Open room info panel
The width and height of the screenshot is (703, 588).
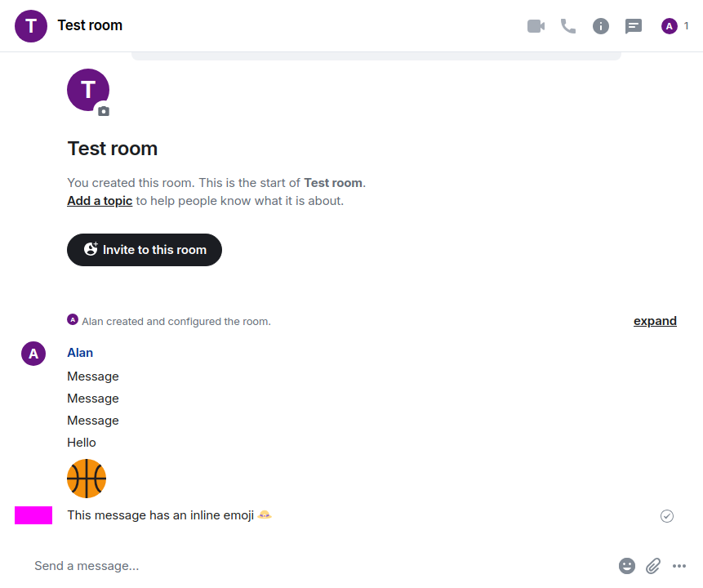click(x=601, y=26)
